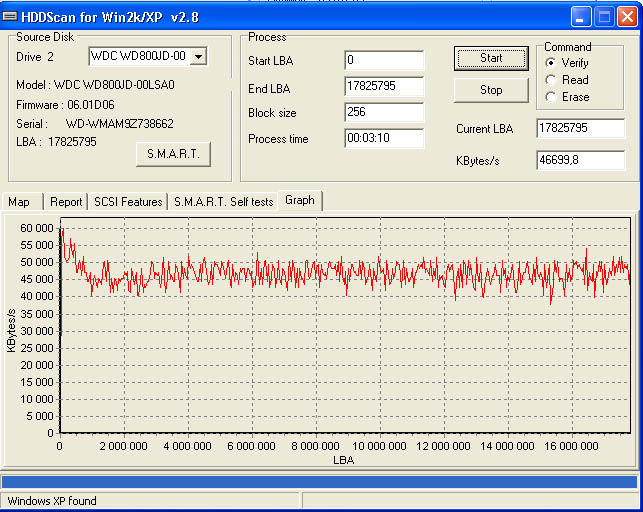643x512 pixels.
Task: Select the Graph tab
Action: (x=299, y=200)
